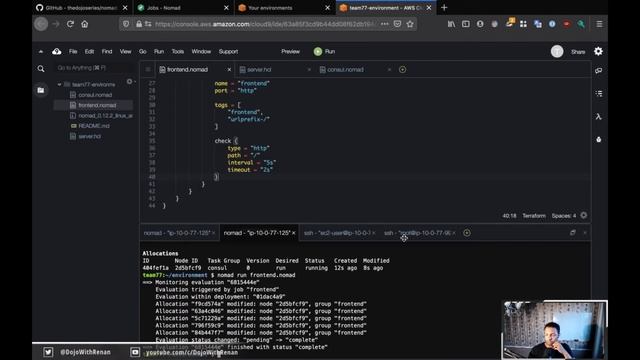This screenshot has width=640, height=360.
Task: Show the Environment file tree panel
Action: [x=41, y=90]
